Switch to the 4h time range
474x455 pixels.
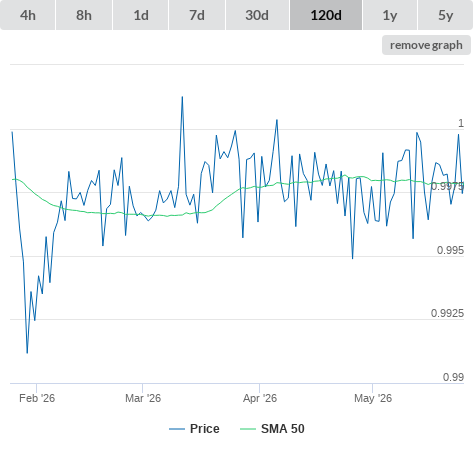[28, 15]
